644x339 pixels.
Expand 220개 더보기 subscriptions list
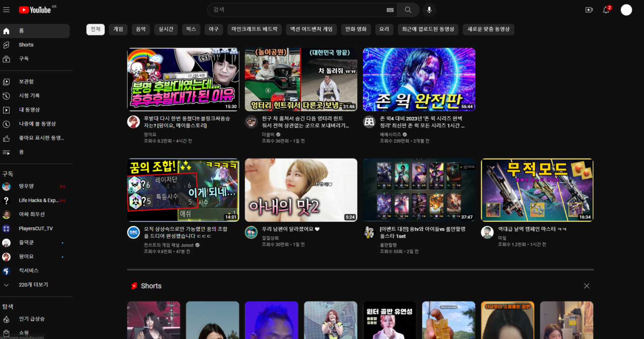pyautogui.click(x=33, y=285)
